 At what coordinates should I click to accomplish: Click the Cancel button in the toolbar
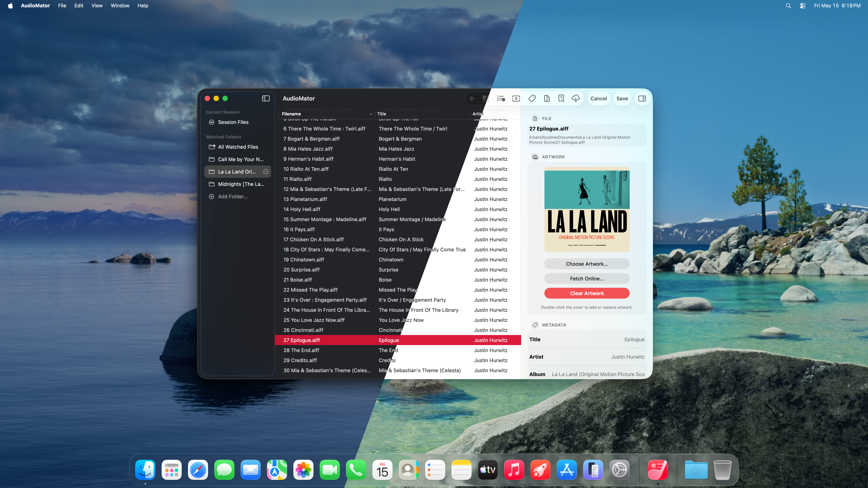coord(598,98)
